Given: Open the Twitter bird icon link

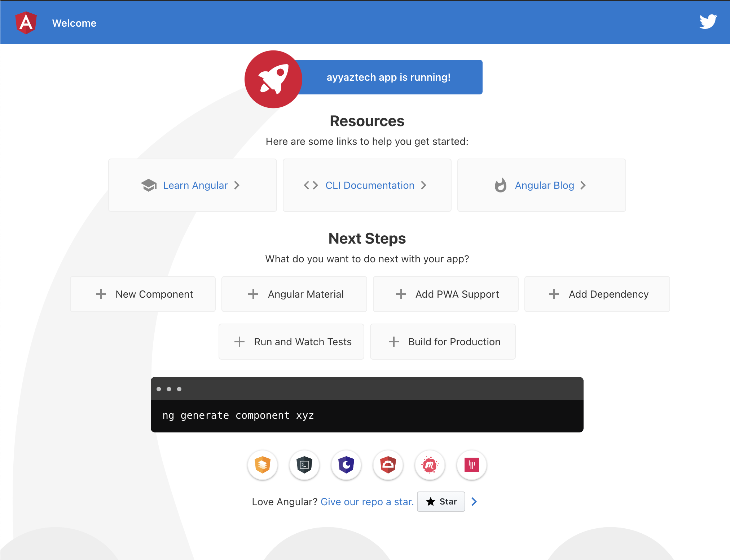Looking at the screenshot, I should coord(708,22).
